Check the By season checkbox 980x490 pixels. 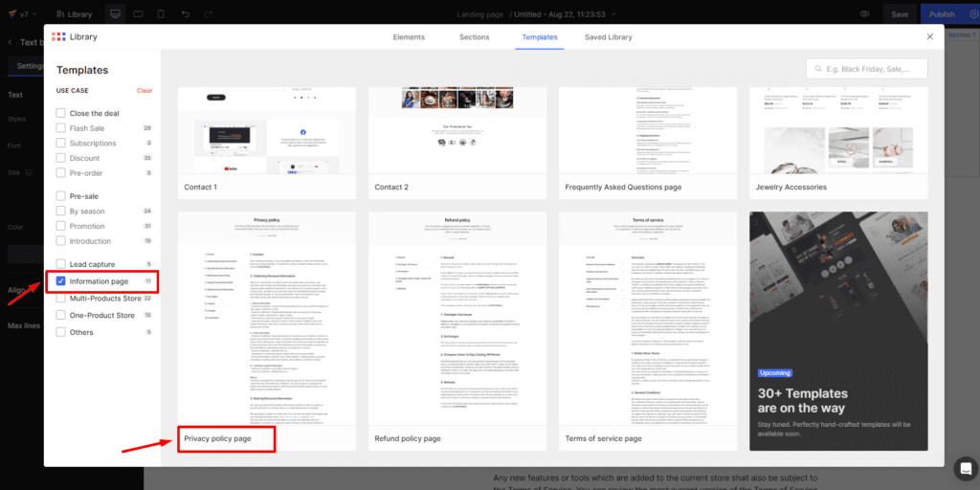60,212
